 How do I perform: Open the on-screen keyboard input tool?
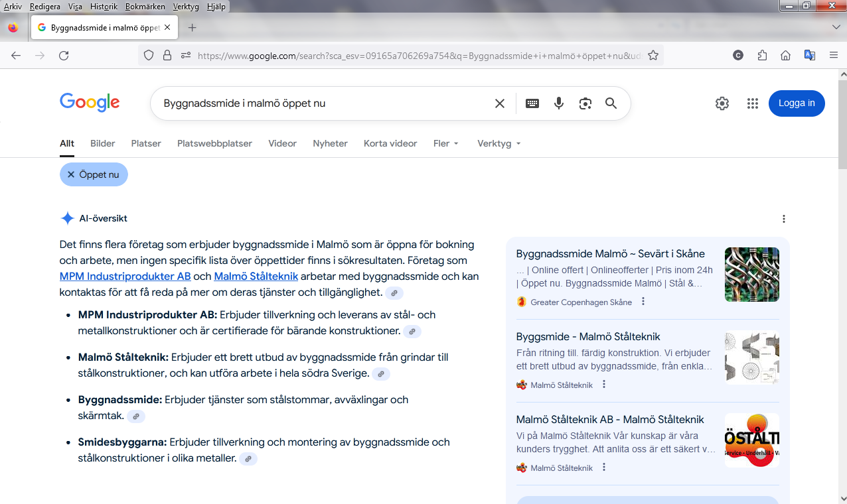tap(532, 103)
